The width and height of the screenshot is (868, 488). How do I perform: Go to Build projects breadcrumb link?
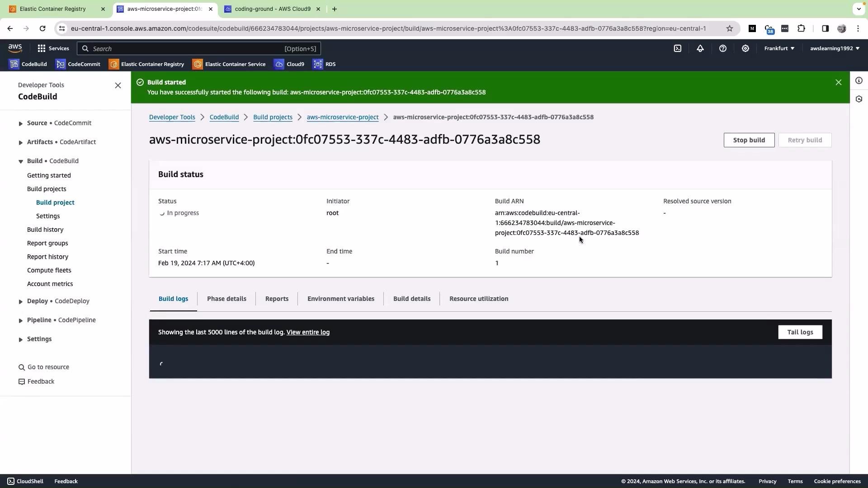(x=273, y=117)
